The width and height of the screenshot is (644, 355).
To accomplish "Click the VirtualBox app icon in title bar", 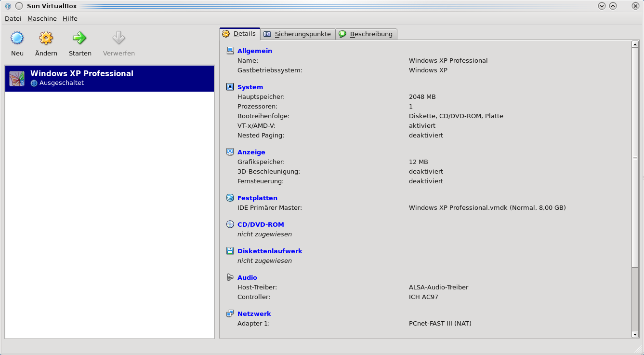I will click(x=8, y=6).
